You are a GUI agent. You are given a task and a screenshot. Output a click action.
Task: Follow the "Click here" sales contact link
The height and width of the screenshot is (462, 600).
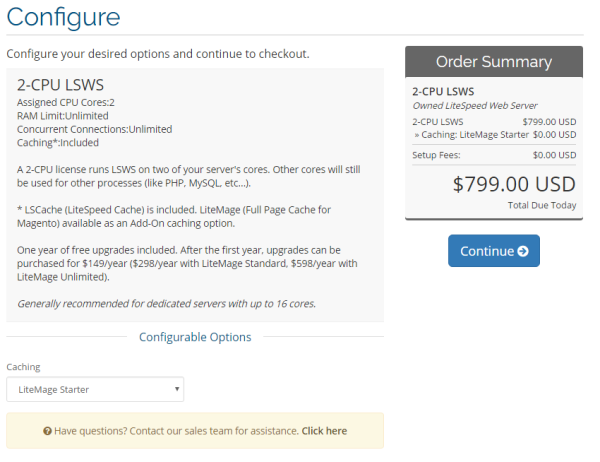[324, 431]
